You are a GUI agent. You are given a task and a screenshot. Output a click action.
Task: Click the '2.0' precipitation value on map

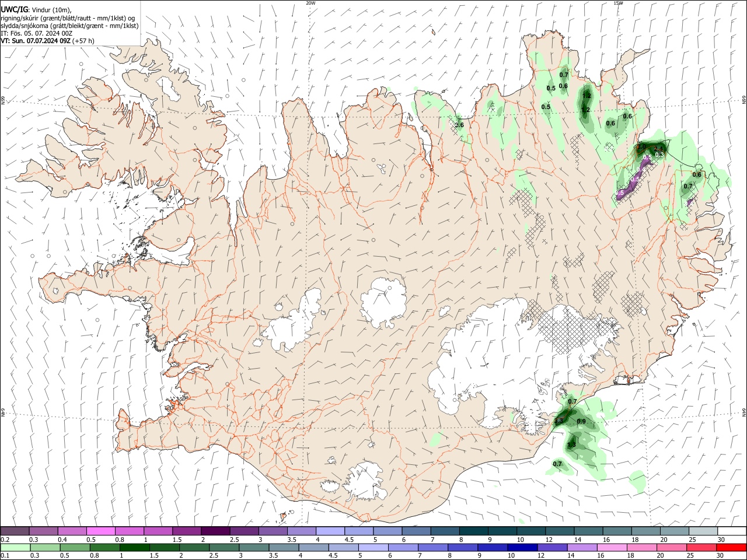(x=641, y=147)
